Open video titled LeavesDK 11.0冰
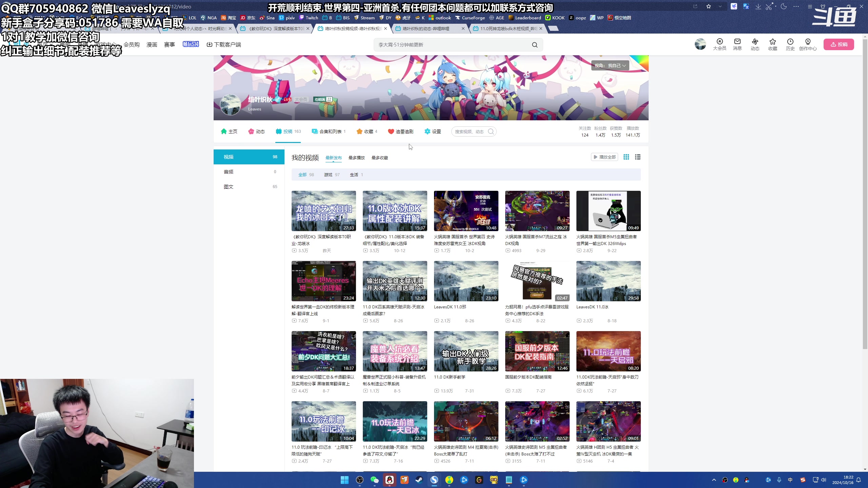This screenshot has height=488, width=868. pyautogui.click(x=592, y=307)
